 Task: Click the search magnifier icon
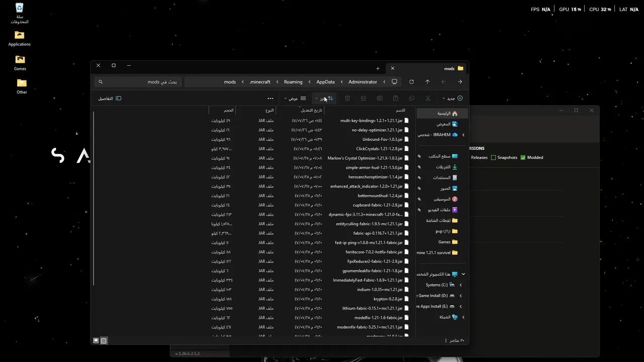pos(101,82)
